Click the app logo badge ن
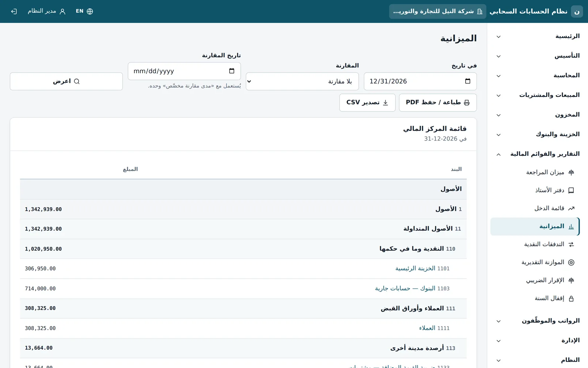588x368 pixels. point(577,11)
